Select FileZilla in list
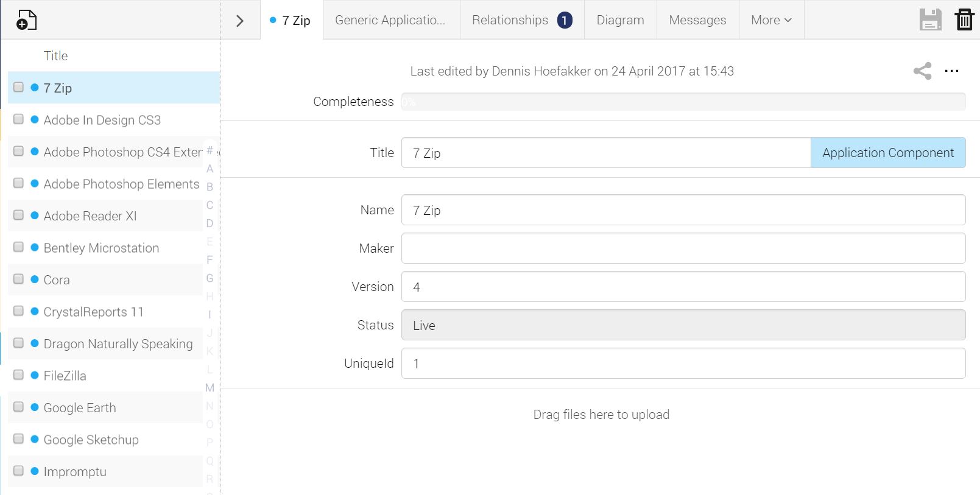Screen dimensions: 980x495 pos(65,376)
